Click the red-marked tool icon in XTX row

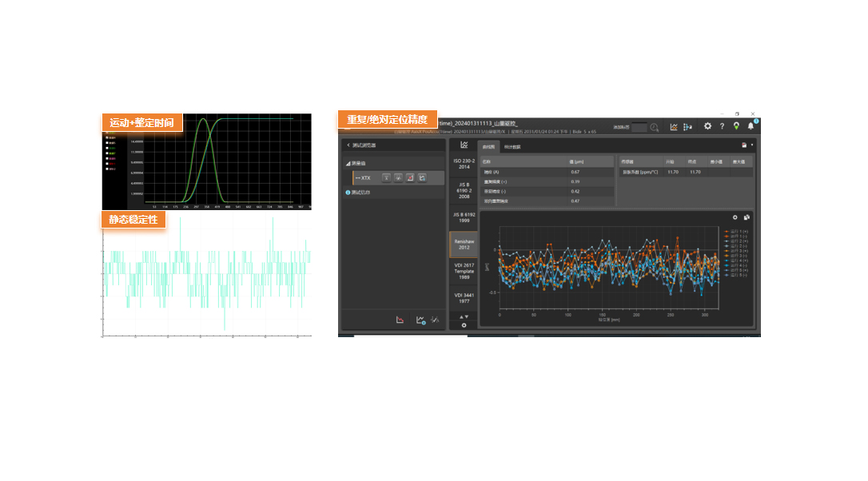(410, 177)
